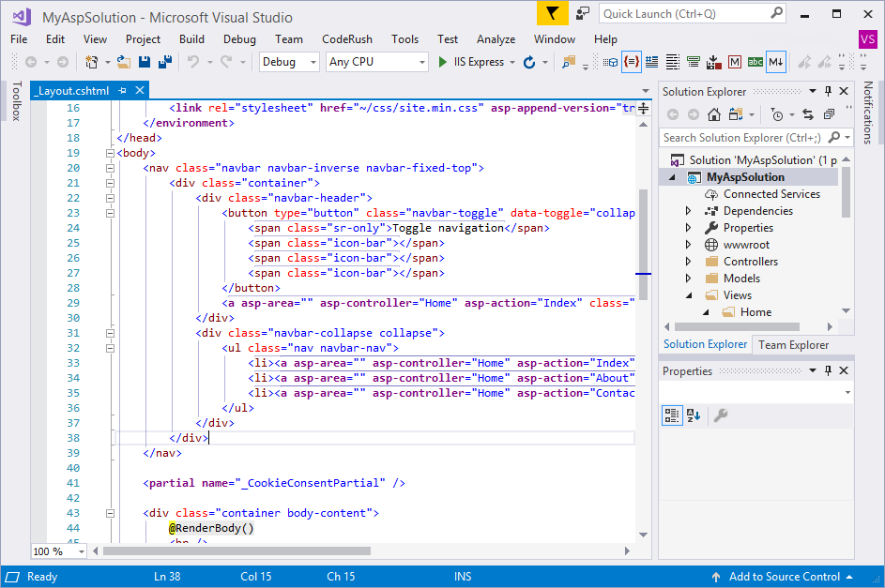Open Property Pages via the wrench icon
Image resolution: width=885 pixels, height=588 pixels.
point(723,415)
